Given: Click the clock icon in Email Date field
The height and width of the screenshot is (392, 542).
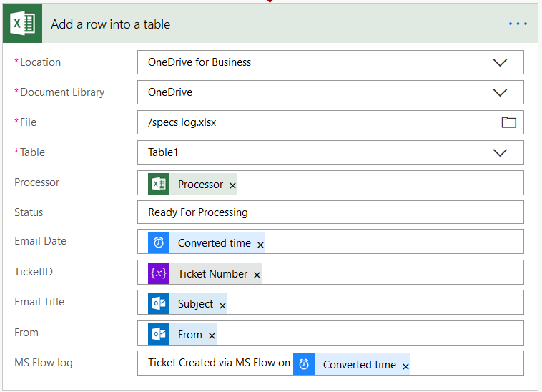Looking at the screenshot, I should point(159,243).
